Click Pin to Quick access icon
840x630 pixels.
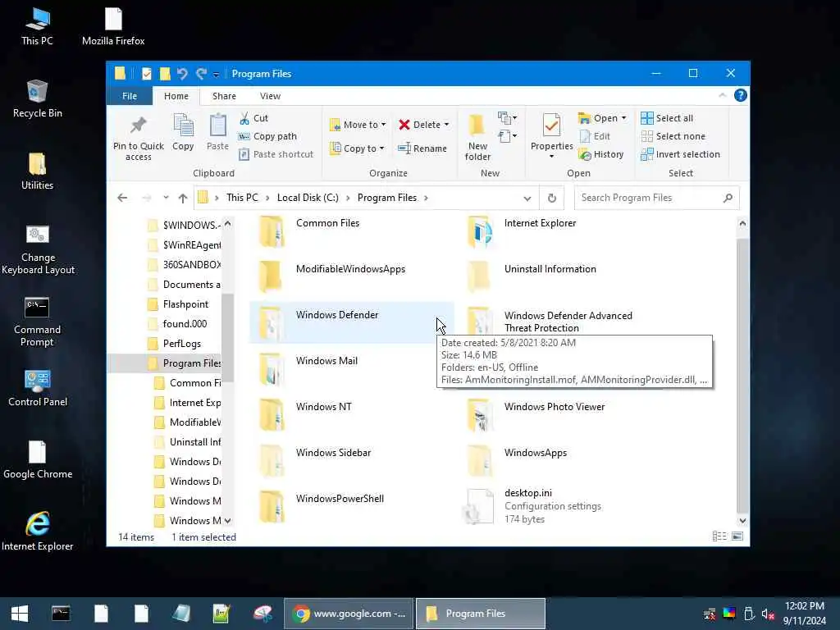(x=138, y=126)
